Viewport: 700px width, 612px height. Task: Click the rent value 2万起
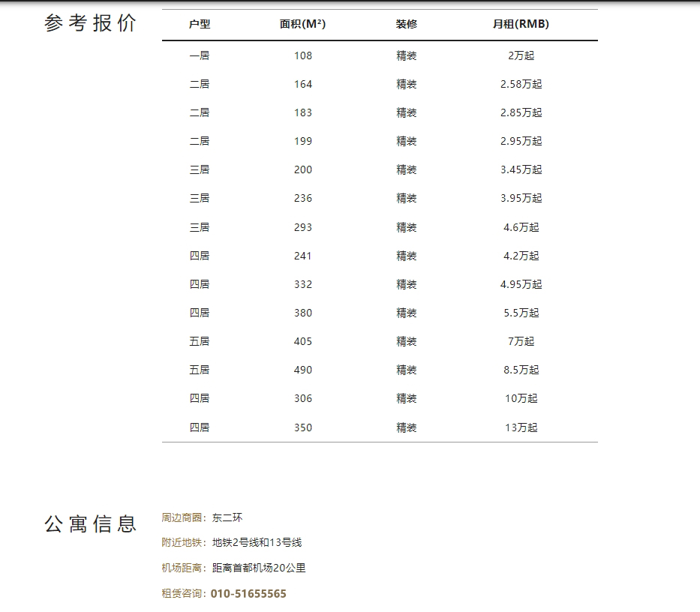pos(521,55)
